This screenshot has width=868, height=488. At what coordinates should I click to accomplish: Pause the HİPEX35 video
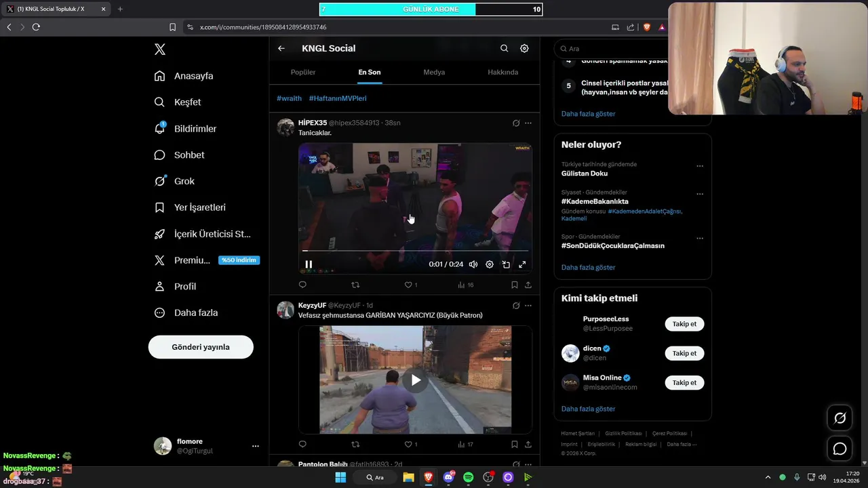(x=309, y=264)
